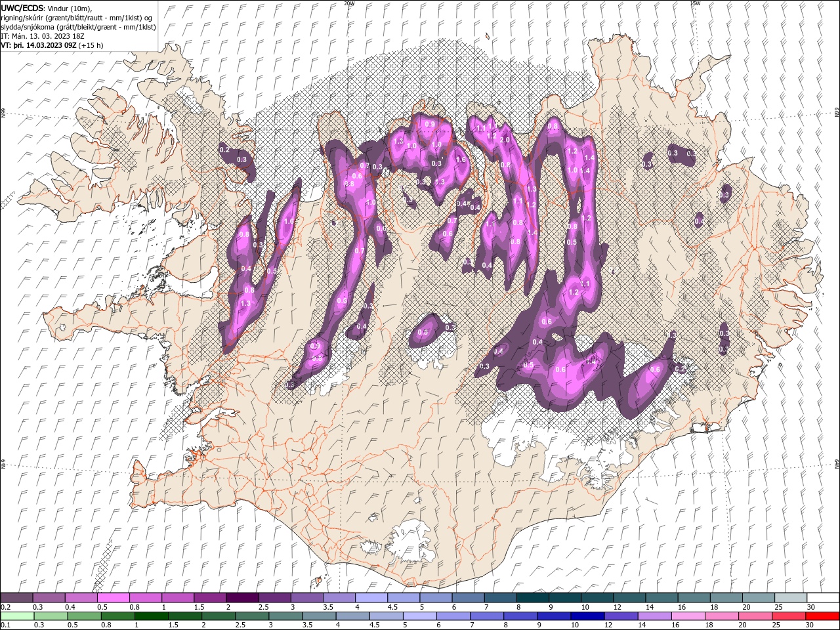This screenshot has height=630, width=840.
Task: Pick lower violet legend swatch between 12 and 14
Action: [621, 616]
